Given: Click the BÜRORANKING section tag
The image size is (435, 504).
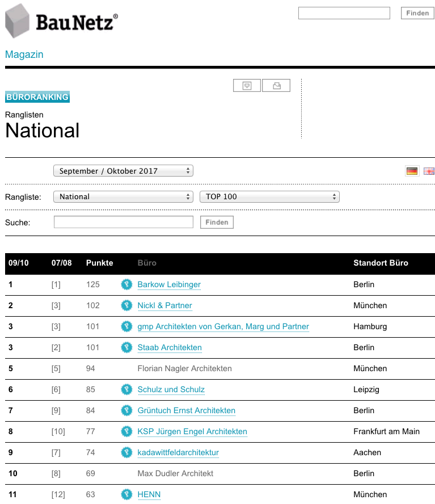Looking at the screenshot, I should tap(37, 96).
